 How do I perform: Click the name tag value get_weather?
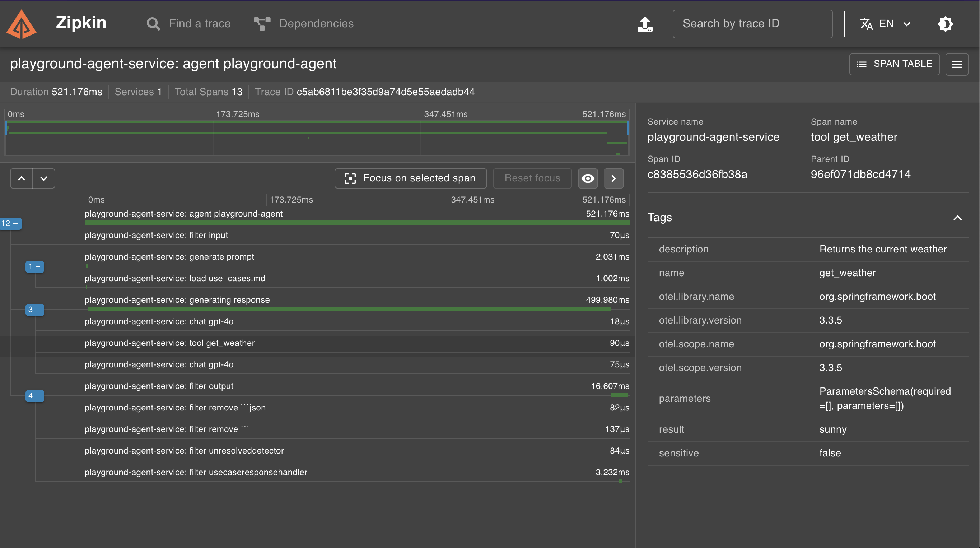[x=848, y=273]
